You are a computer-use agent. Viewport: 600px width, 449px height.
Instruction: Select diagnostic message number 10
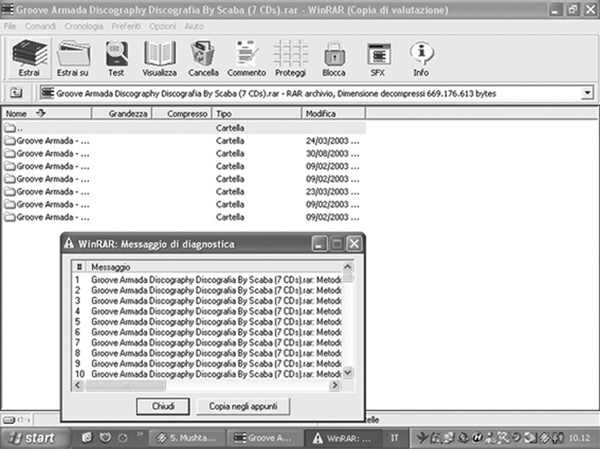pyautogui.click(x=207, y=374)
